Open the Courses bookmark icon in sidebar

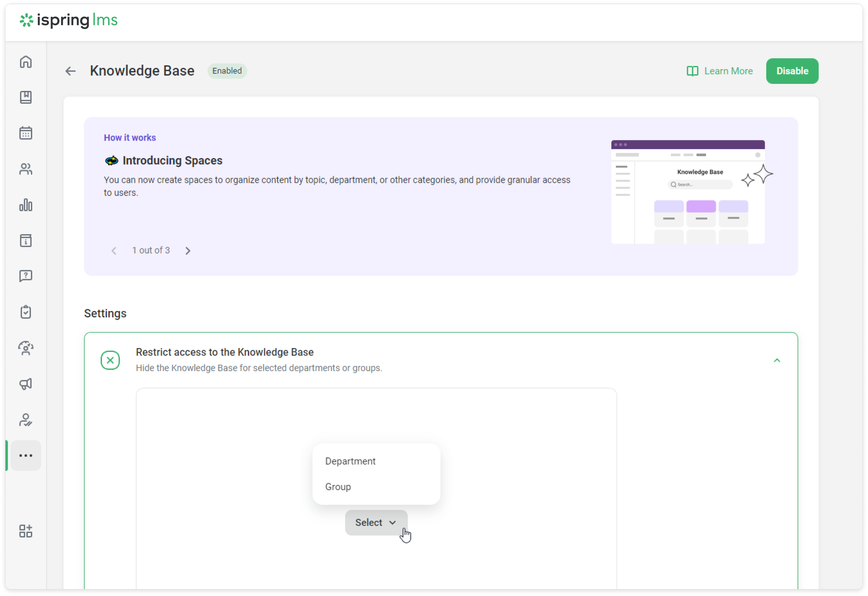[26, 97]
